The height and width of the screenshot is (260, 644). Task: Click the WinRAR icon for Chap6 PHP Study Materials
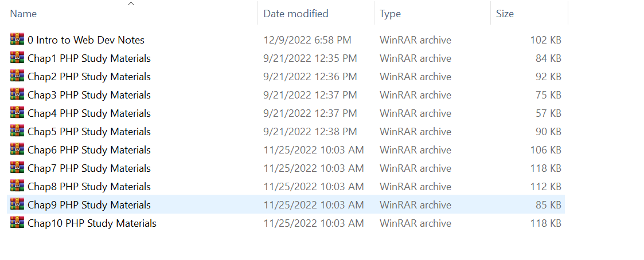coord(17,150)
